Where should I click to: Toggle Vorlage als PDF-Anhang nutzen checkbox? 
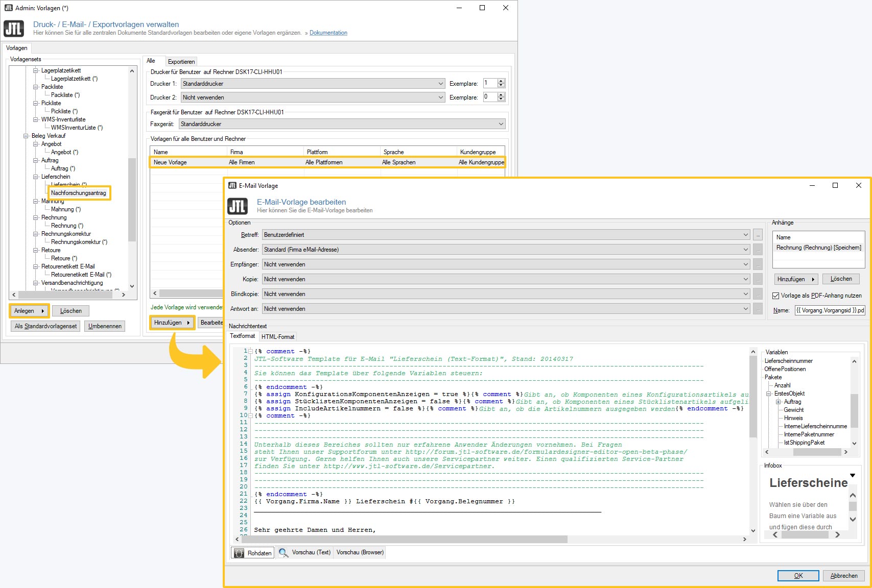[x=775, y=296]
